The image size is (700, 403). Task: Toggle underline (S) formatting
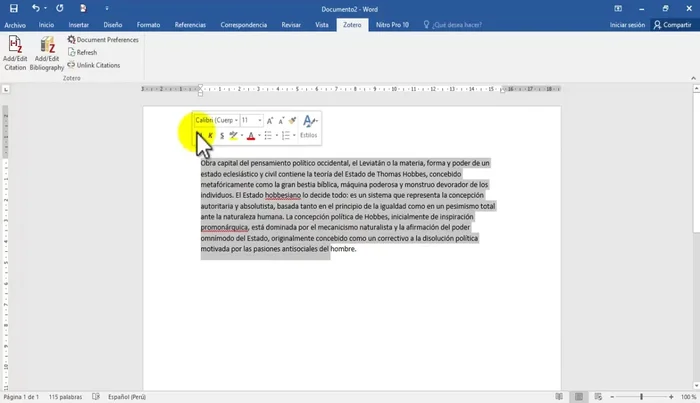click(222, 135)
